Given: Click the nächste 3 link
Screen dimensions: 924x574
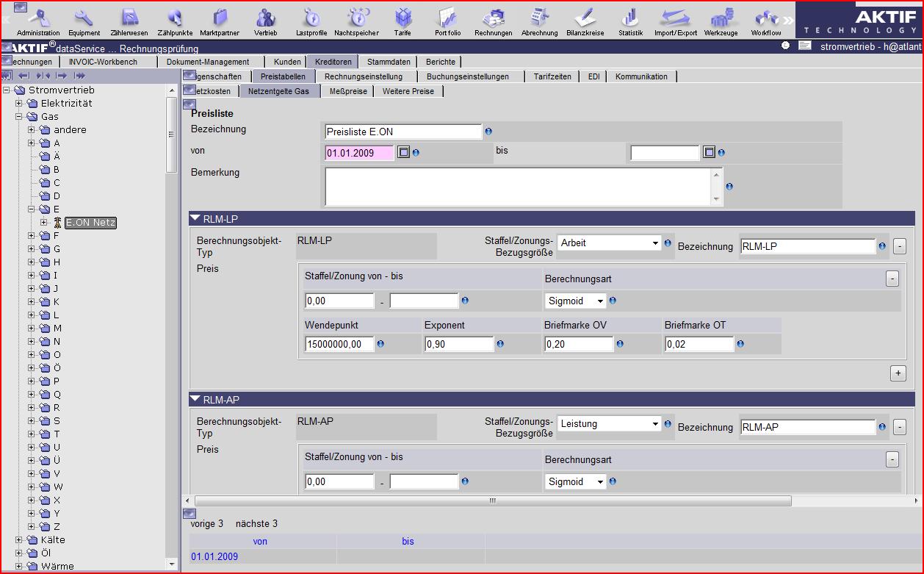Looking at the screenshot, I should (256, 524).
